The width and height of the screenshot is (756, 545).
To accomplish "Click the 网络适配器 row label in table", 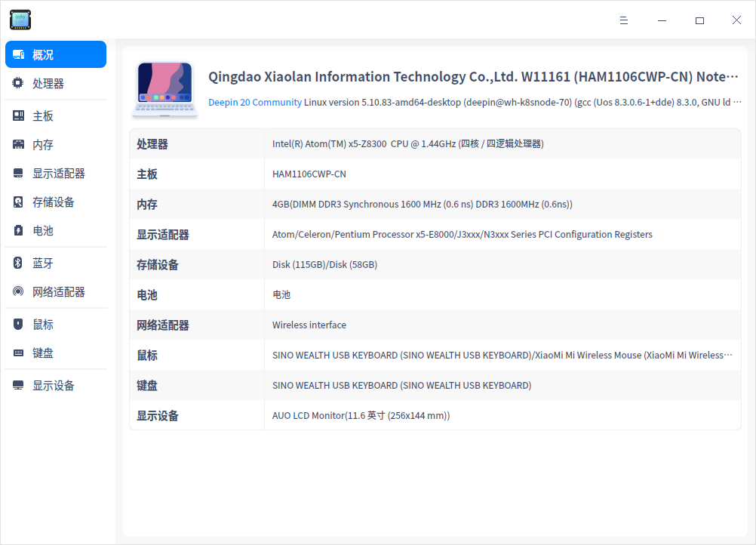I will click(163, 325).
